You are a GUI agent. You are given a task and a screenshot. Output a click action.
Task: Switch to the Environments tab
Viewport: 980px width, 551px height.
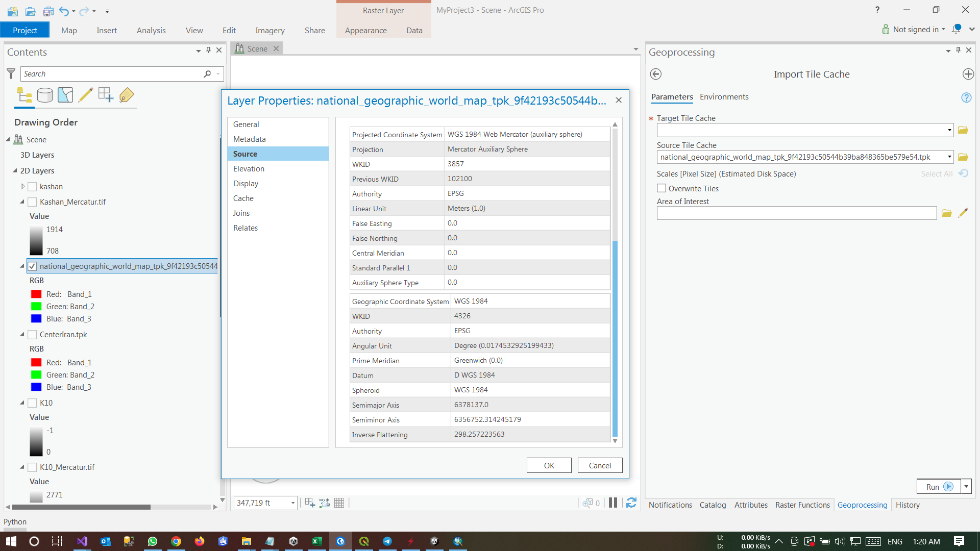pyautogui.click(x=724, y=97)
